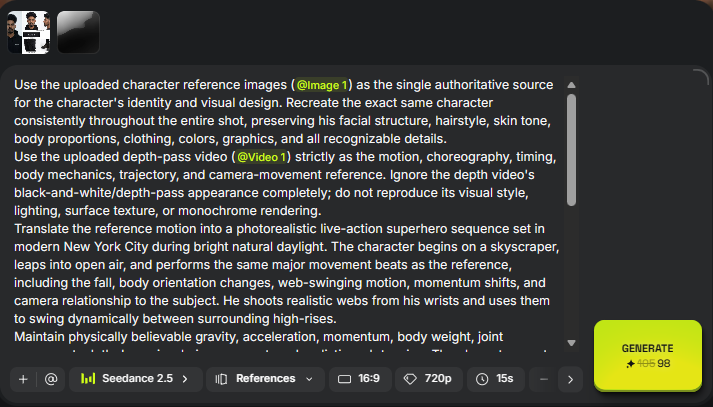
Task: Expand the References dropdown chevron
Action: coord(309,379)
